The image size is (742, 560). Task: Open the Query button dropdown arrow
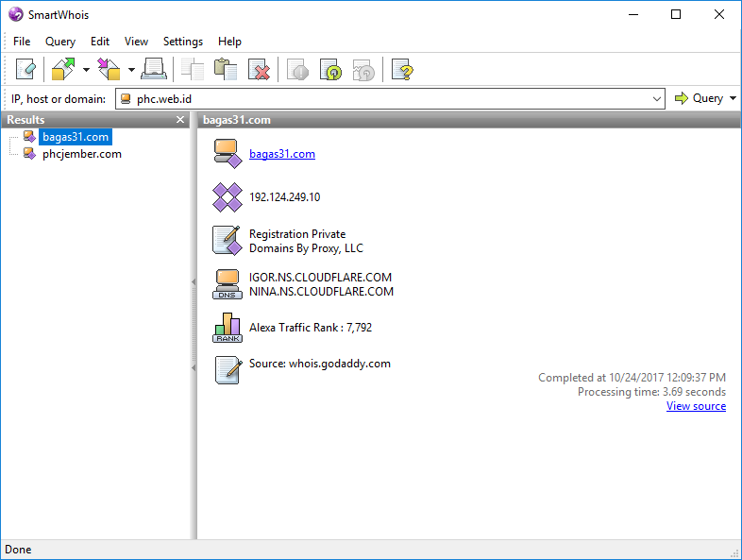point(733,98)
